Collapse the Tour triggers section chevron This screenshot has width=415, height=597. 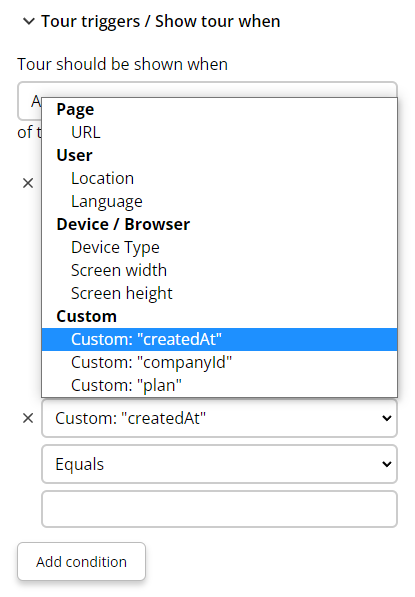[29, 21]
